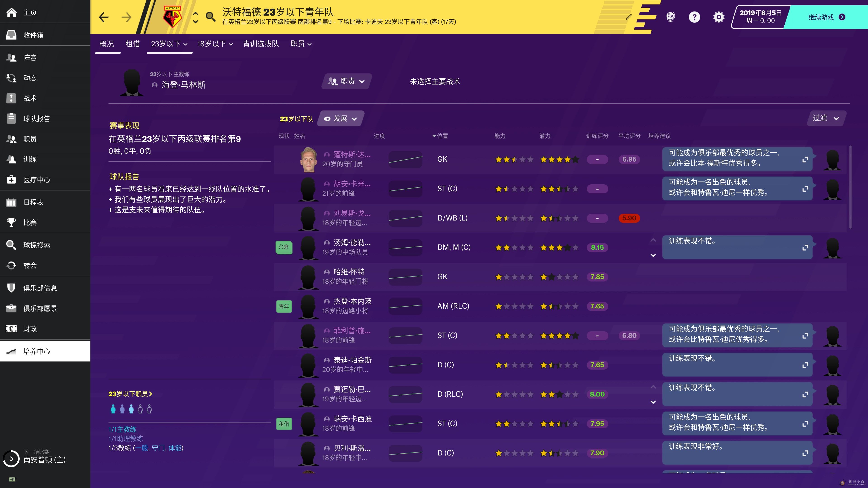This screenshot has height=488, width=868.
Task: Show next advice for 贾迈勒·巴 row
Action: pos(653,402)
